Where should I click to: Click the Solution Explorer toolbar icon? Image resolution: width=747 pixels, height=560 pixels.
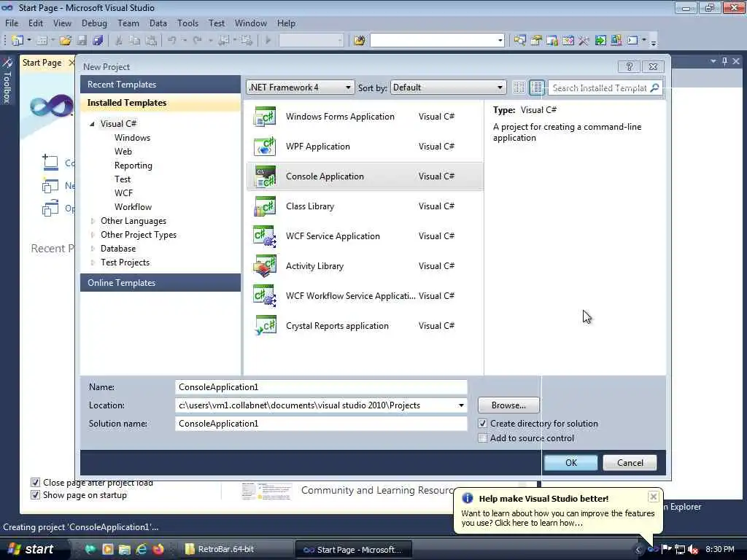pyautogui.click(x=519, y=41)
